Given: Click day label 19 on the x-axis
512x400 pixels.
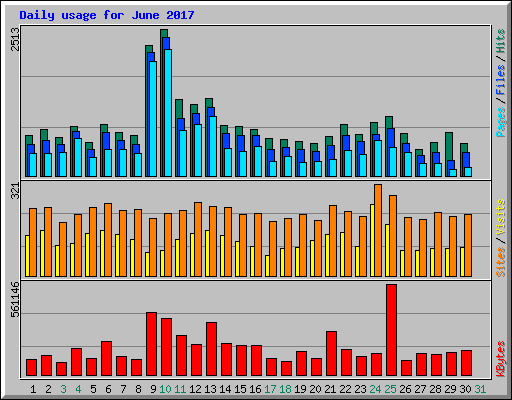Looking at the screenshot, I should [300, 389].
